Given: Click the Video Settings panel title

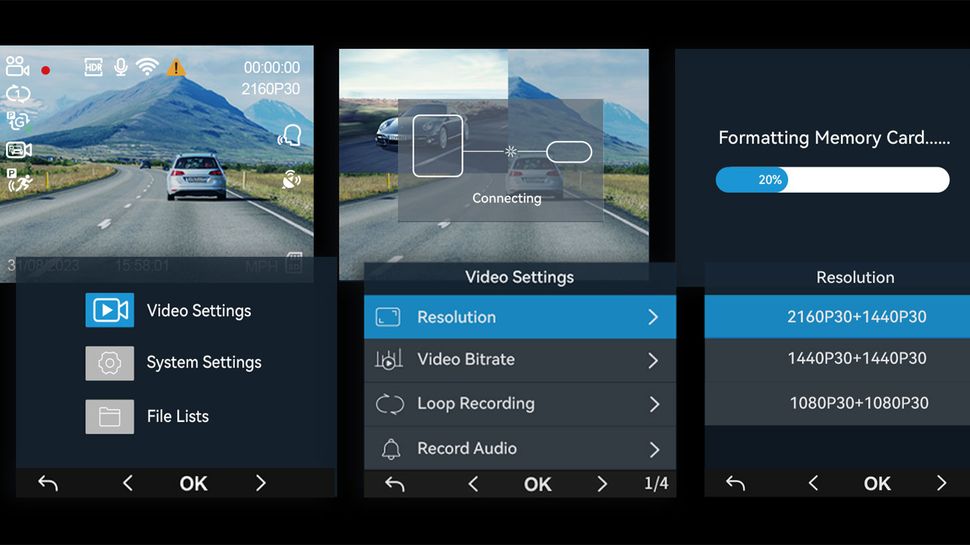Looking at the screenshot, I should pos(520,277).
